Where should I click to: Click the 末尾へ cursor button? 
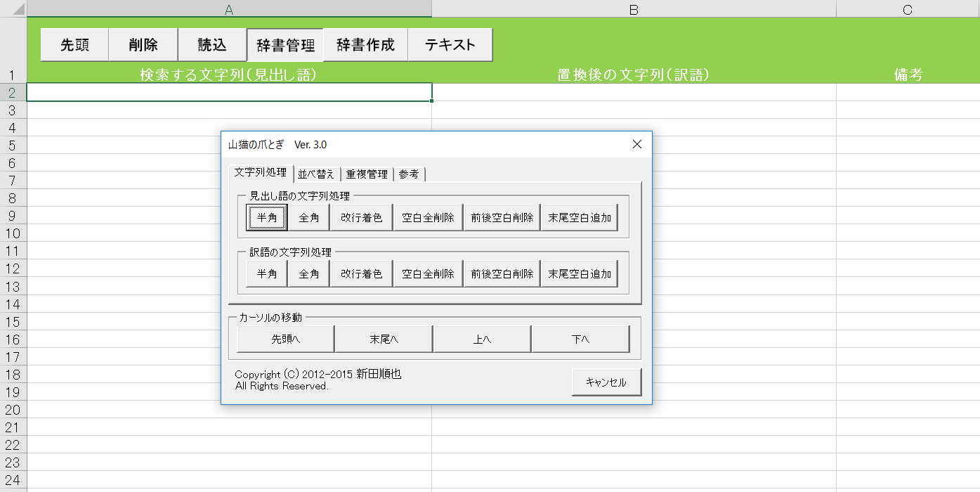point(384,339)
